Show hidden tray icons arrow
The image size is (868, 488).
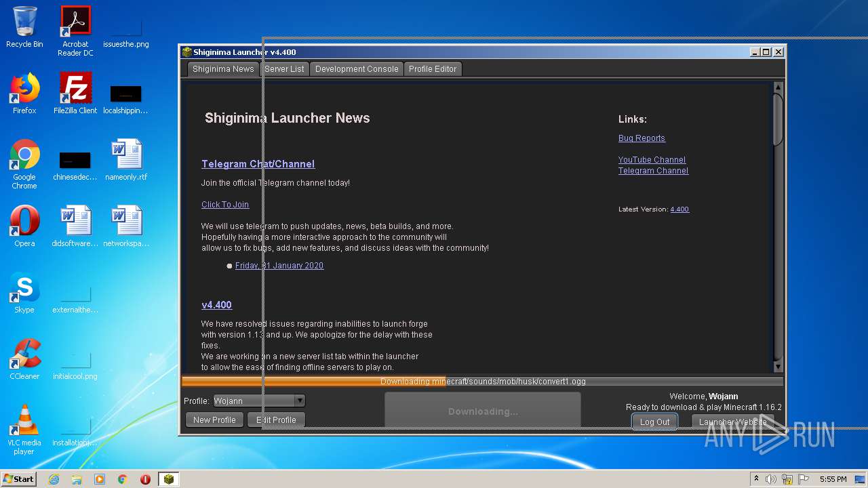pyautogui.click(x=757, y=479)
